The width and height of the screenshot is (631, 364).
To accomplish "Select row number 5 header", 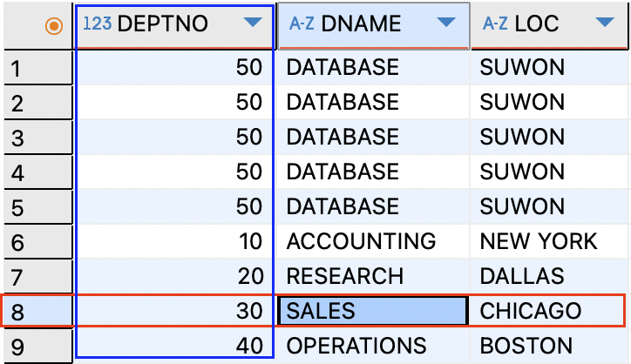I will (x=38, y=206).
